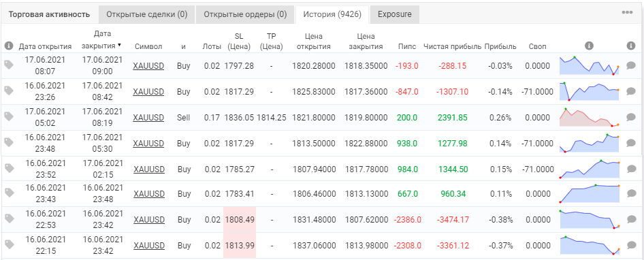Open XAUUSD link in the Sell row

point(148,118)
